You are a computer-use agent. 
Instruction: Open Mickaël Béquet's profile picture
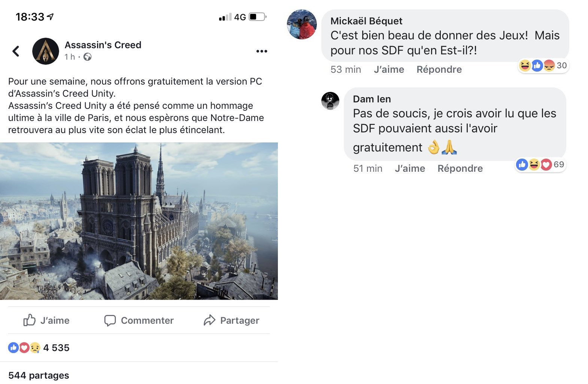301,24
